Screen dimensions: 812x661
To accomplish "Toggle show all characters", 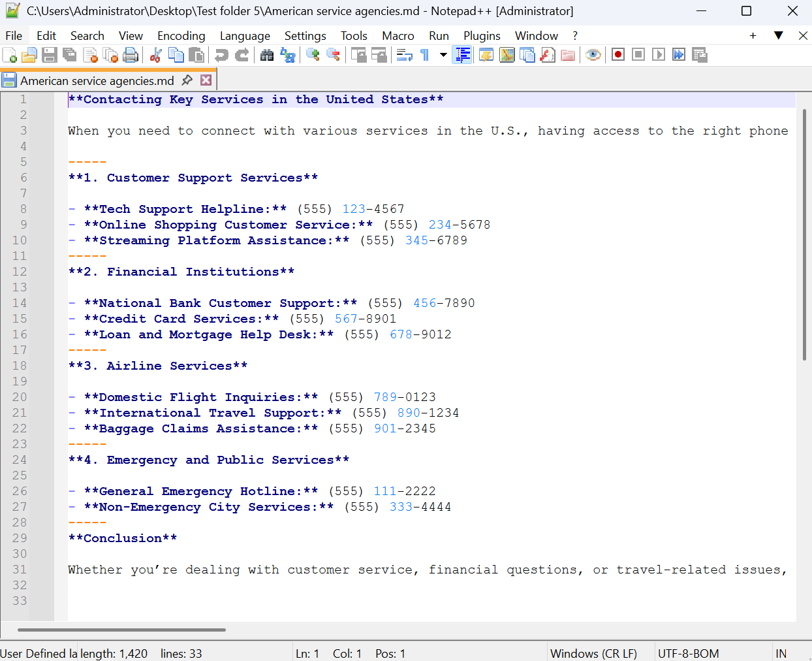I will tap(424, 55).
